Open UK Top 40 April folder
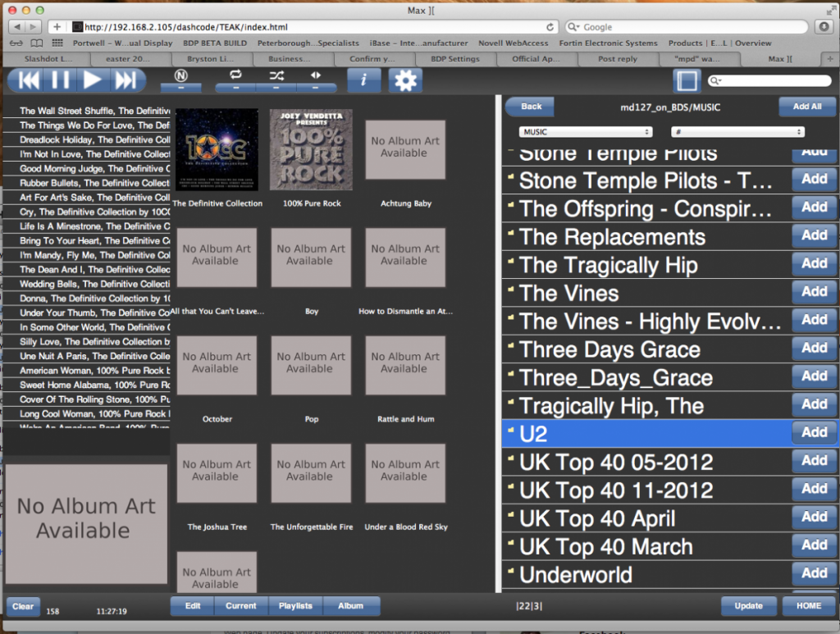840x634 pixels. click(646, 518)
